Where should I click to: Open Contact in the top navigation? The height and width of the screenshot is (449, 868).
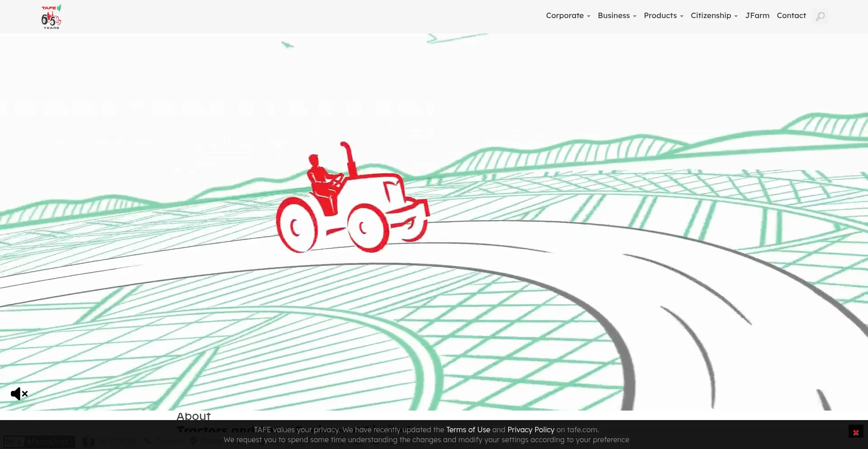pos(791,15)
